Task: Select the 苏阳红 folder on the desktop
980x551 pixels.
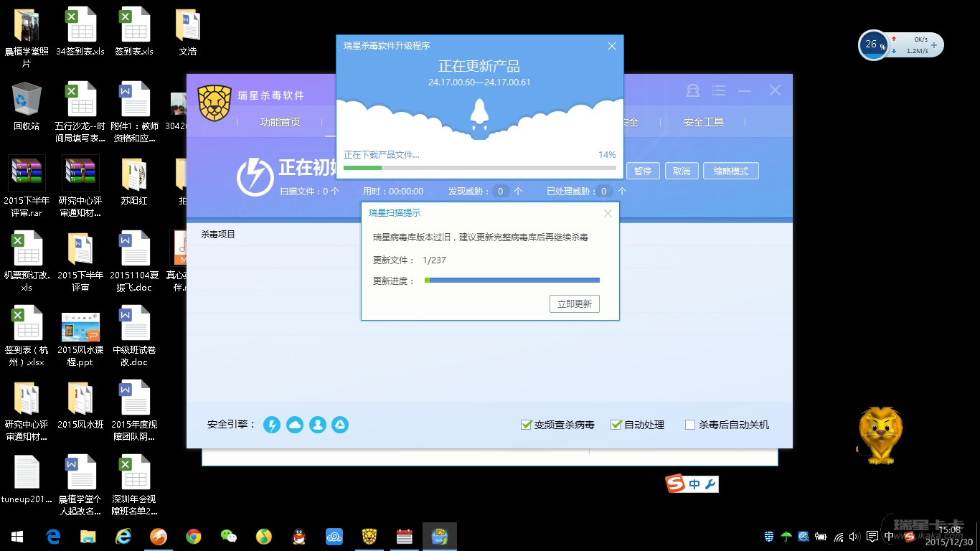Action: point(134,182)
